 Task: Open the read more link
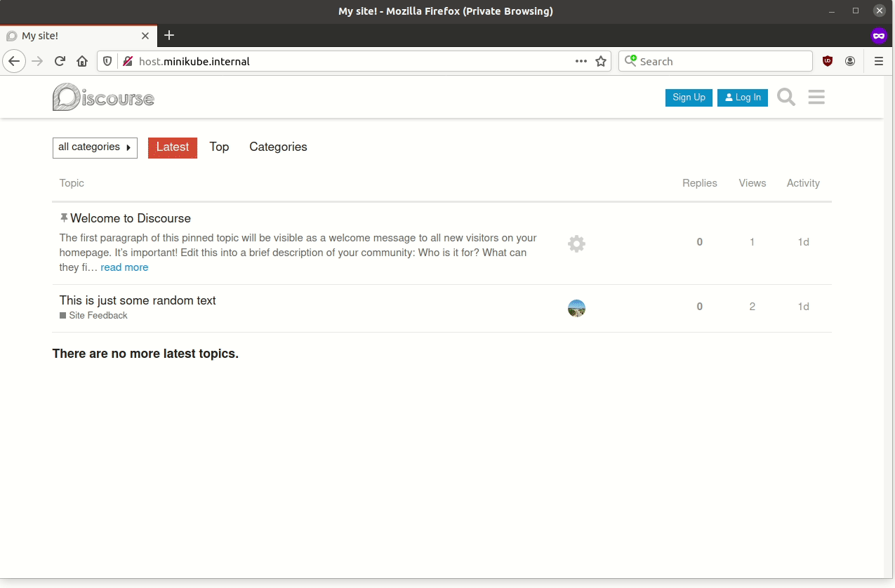click(x=124, y=267)
